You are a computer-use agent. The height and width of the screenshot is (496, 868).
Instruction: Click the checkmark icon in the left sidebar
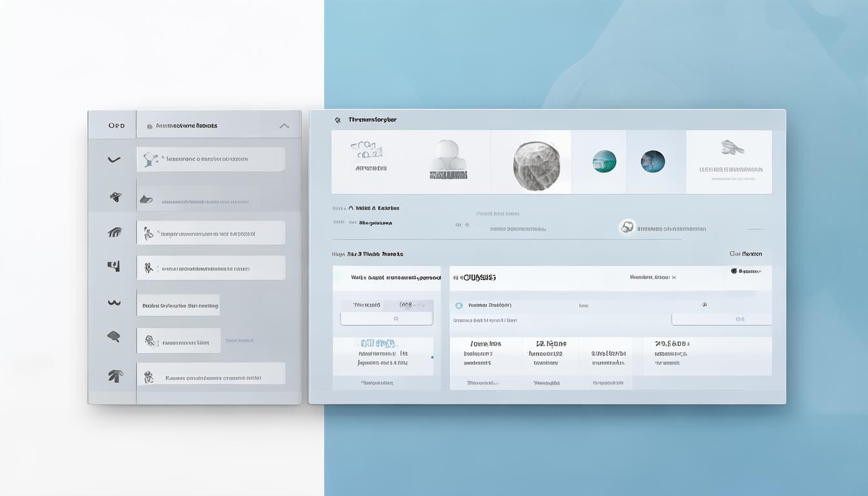click(114, 160)
